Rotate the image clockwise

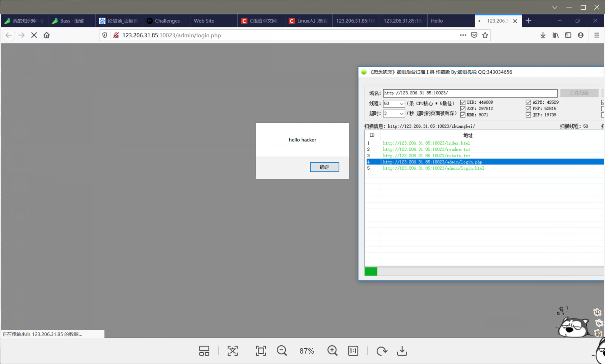pyautogui.click(x=382, y=351)
